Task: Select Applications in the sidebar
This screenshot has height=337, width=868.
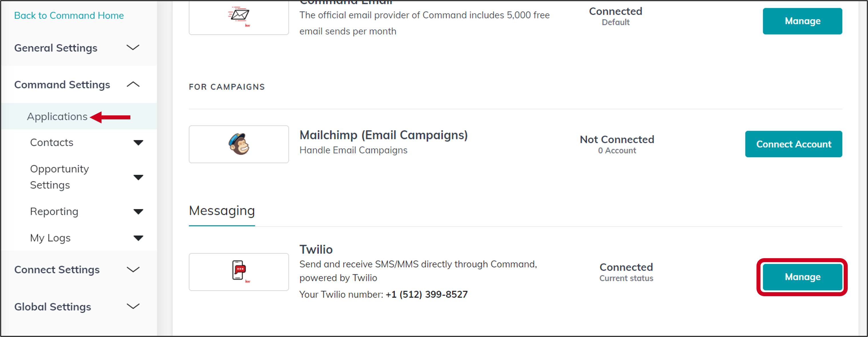Action: pyautogui.click(x=57, y=117)
